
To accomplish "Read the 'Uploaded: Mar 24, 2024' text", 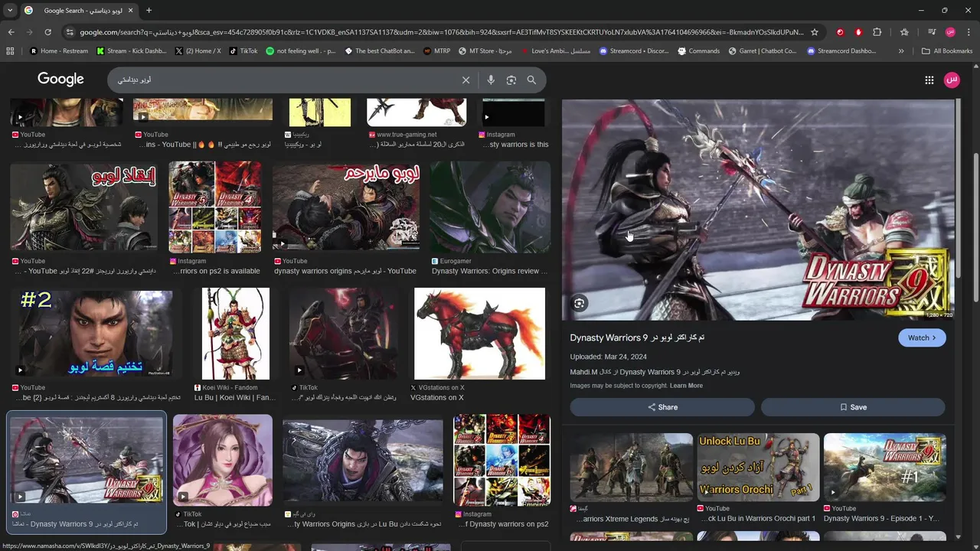I will 608,357.
